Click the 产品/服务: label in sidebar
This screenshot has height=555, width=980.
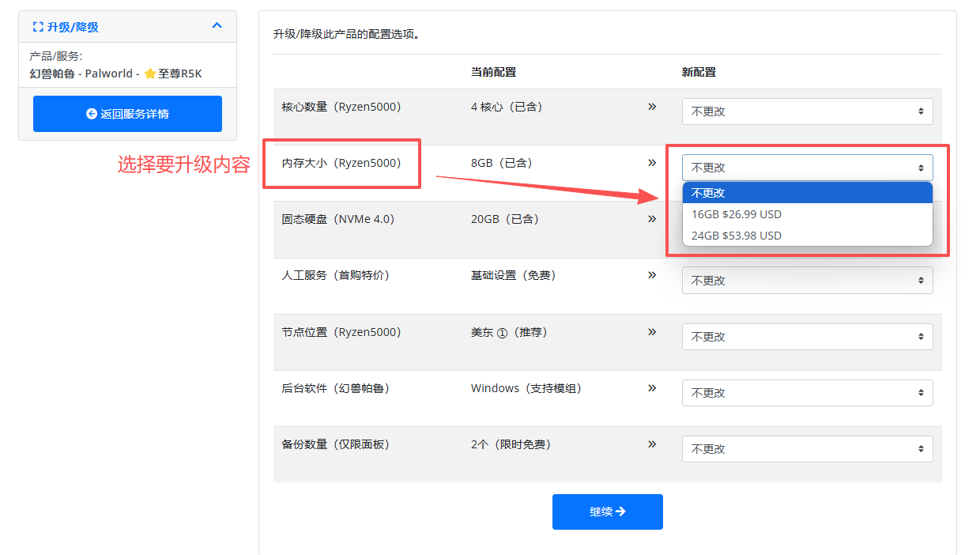click(56, 57)
